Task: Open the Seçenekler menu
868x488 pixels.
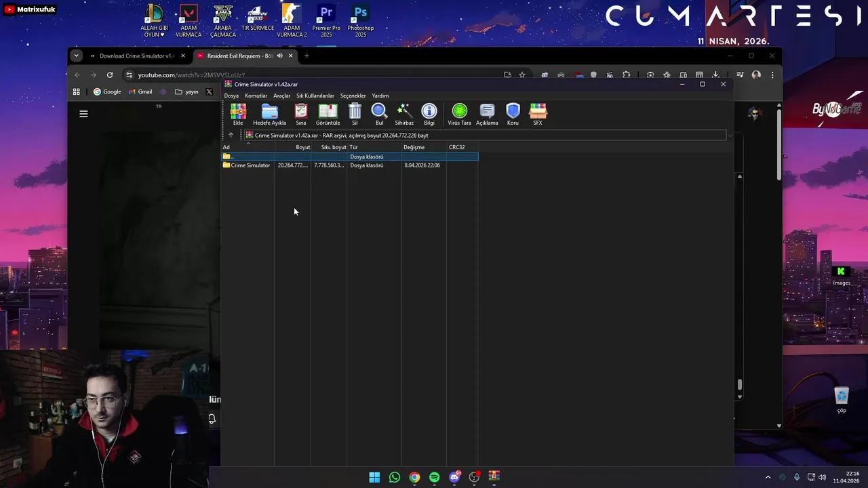Action: [x=353, y=96]
